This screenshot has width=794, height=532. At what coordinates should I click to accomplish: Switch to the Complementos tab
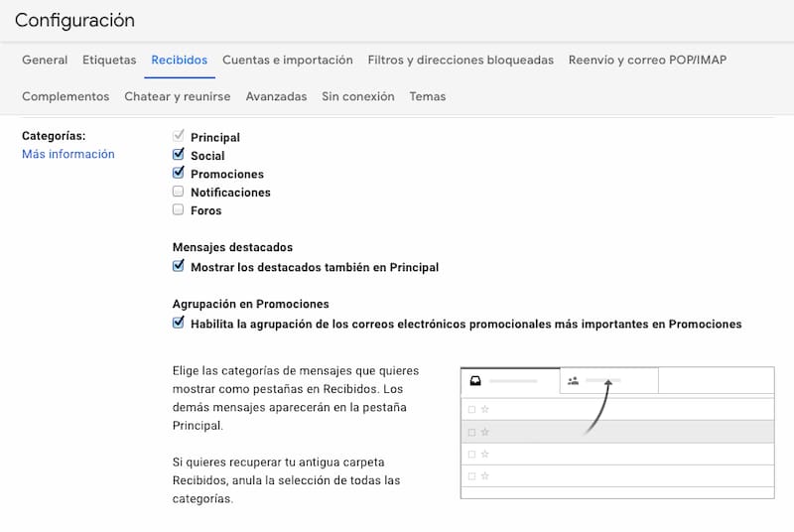tap(66, 96)
